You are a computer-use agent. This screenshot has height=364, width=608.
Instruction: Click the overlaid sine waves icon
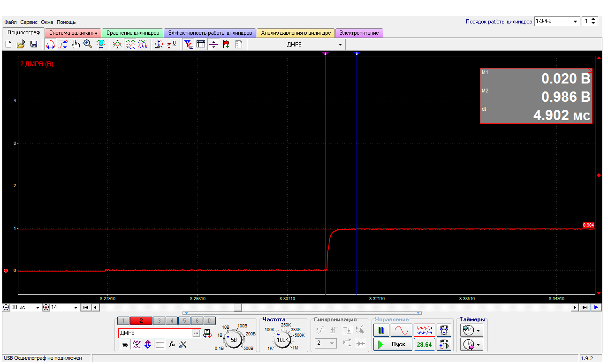coord(143,44)
